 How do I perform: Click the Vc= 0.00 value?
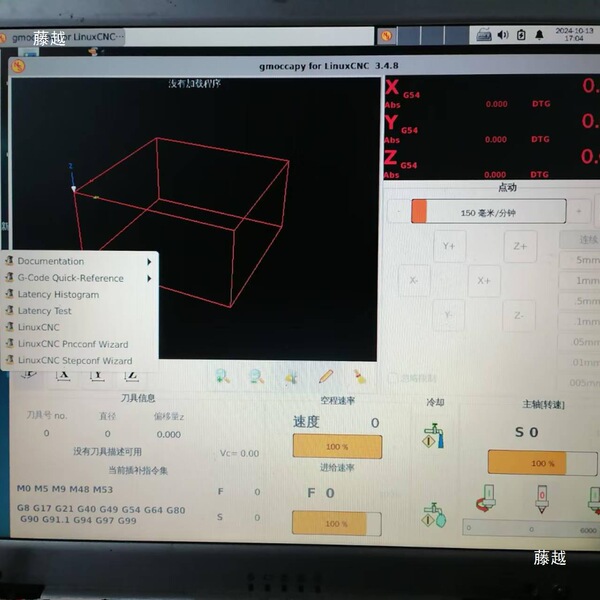coord(240,453)
